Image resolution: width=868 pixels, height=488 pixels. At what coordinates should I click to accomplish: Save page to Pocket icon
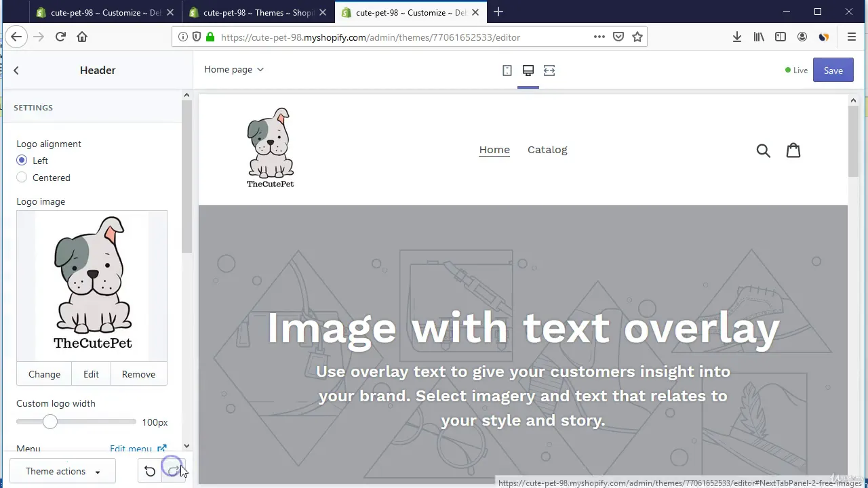(x=618, y=37)
